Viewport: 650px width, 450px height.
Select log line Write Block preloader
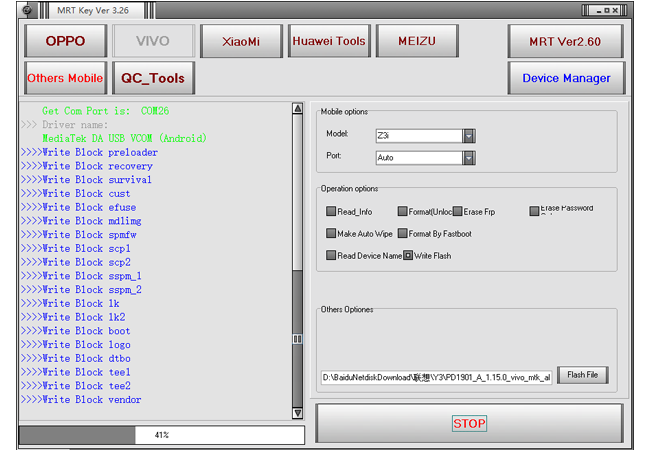tap(89, 152)
